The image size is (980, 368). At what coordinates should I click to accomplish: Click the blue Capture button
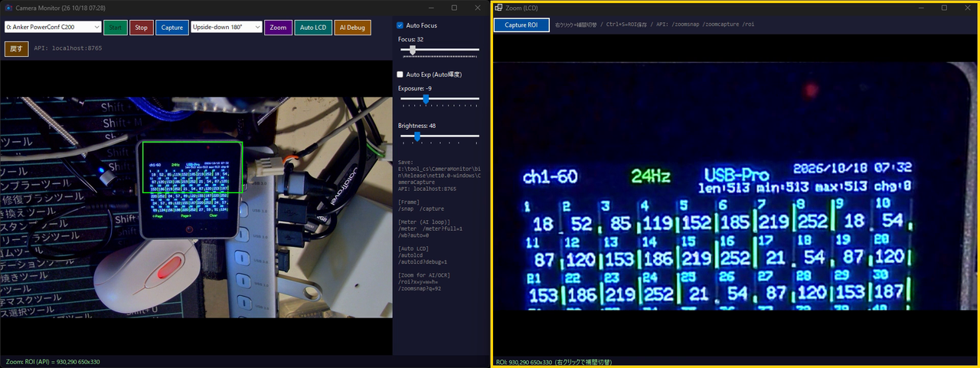[172, 27]
